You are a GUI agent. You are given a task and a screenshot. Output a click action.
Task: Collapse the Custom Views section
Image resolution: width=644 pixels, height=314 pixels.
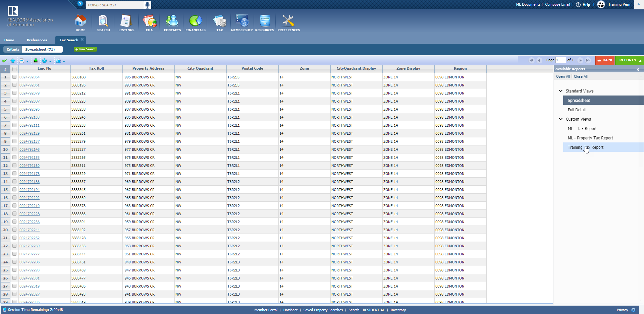(x=560, y=119)
